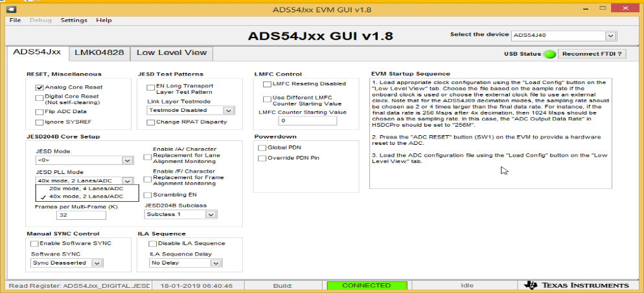Check LMFC Reseting Disabled
644x293 pixels.
pyautogui.click(x=268, y=84)
